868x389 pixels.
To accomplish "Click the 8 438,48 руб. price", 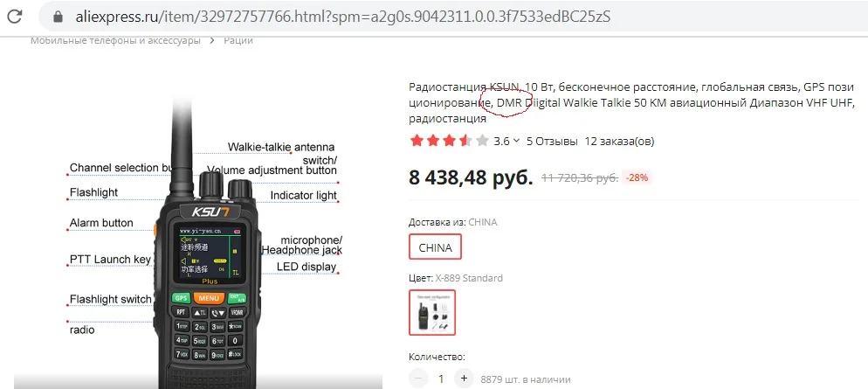I will pyautogui.click(x=471, y=177).
